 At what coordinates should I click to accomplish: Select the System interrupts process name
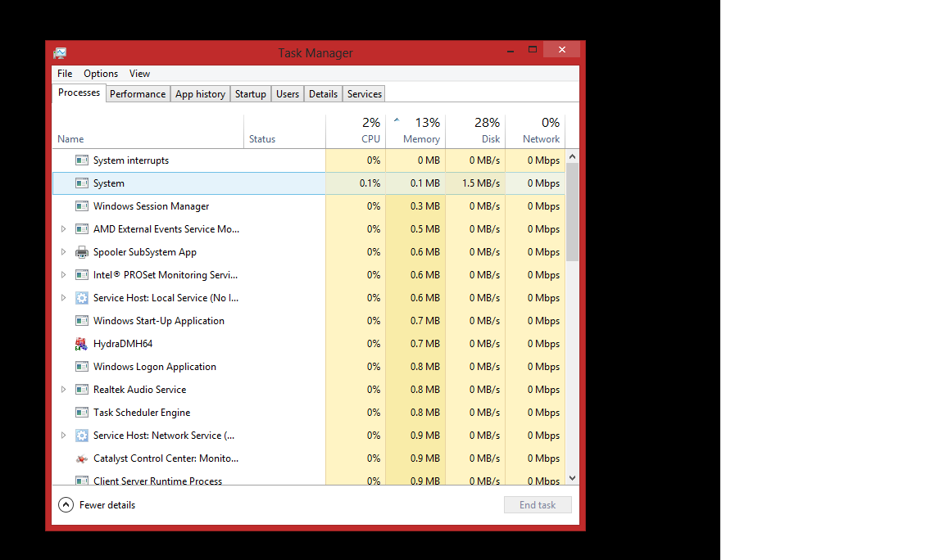click(x=130, y=160)
